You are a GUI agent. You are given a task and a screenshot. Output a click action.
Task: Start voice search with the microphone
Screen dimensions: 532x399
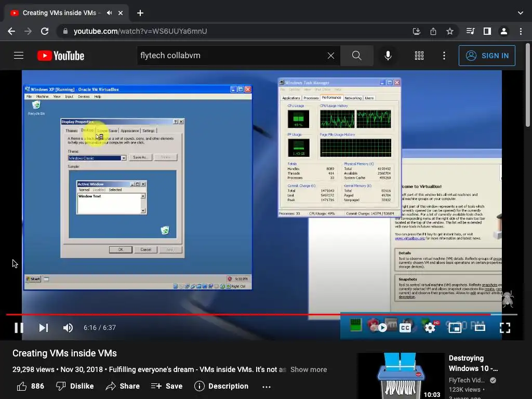click(388, 56)
